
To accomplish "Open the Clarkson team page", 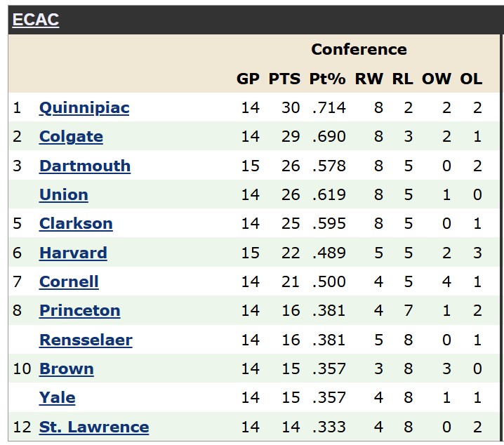I will pyautogui.click(x=76, y=224).
